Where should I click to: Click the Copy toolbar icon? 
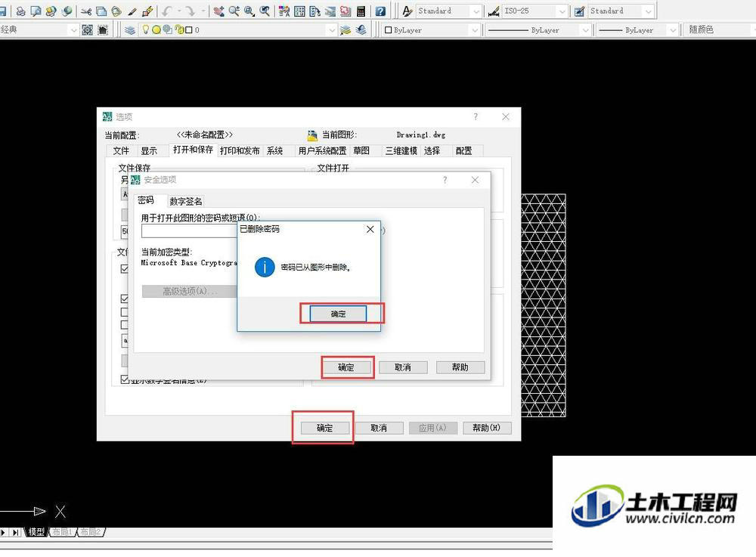101,11
